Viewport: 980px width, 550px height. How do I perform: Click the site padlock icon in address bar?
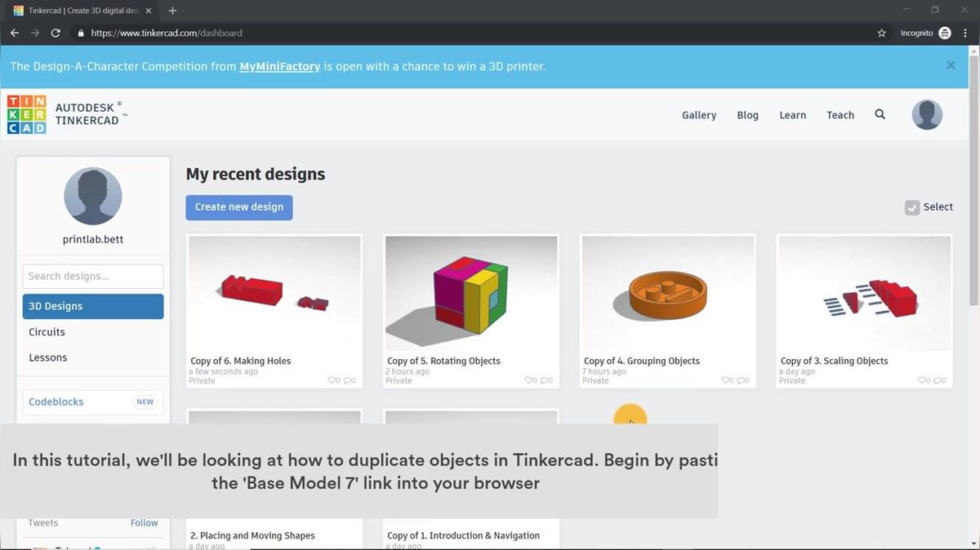tap(81, 33)
